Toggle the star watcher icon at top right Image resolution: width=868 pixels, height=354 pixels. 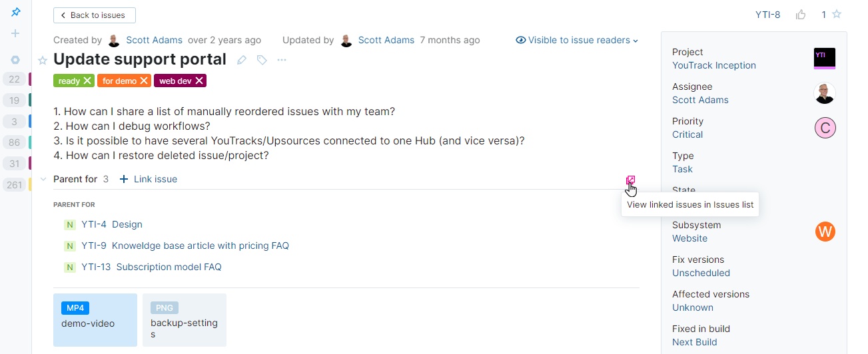[x=837, y=15]
